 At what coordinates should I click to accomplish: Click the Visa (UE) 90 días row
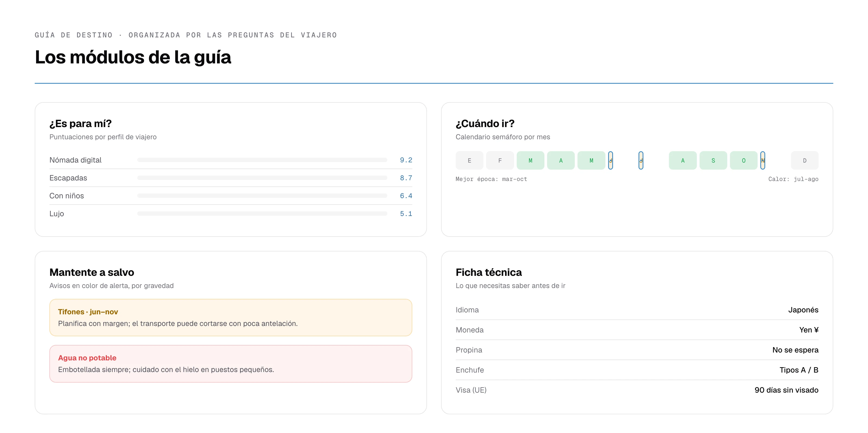(637, 390)
